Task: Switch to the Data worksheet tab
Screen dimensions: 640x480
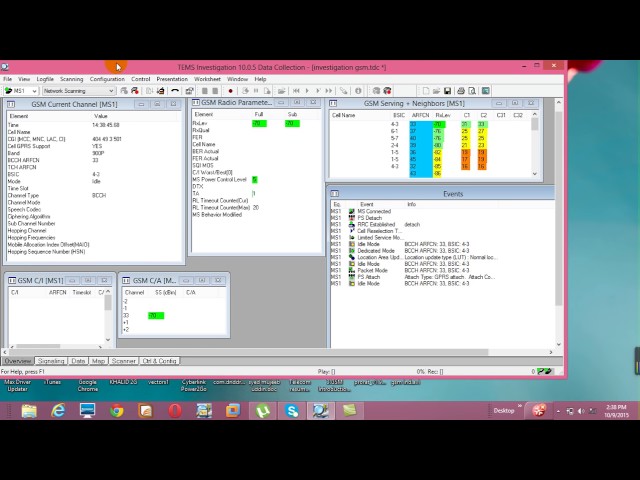Action: [78, 361]
